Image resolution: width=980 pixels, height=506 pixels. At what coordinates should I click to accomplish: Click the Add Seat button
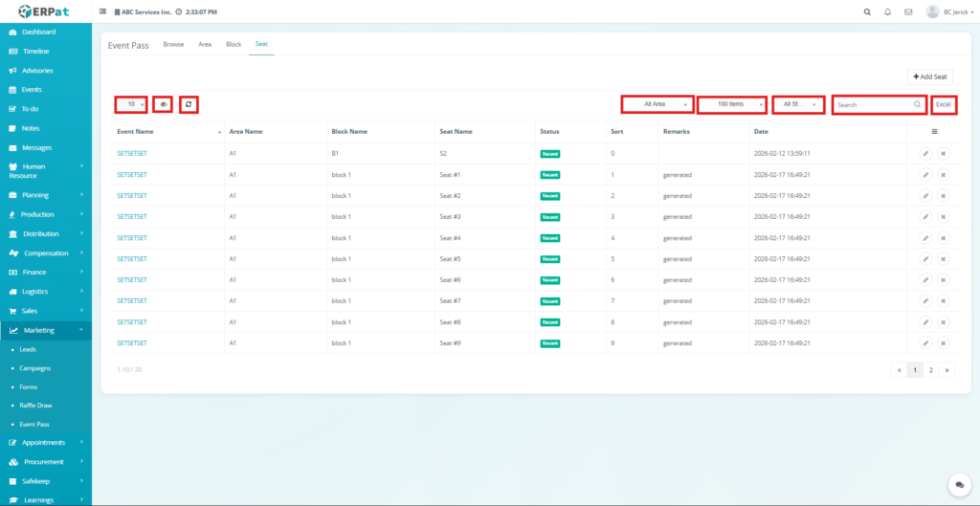(x=929, y=77)
